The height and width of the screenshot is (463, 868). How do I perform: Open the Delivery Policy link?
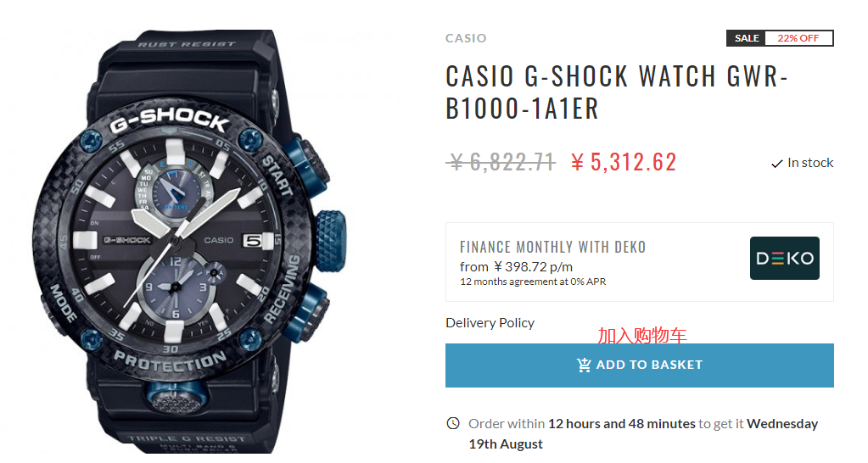click(490, 322)
